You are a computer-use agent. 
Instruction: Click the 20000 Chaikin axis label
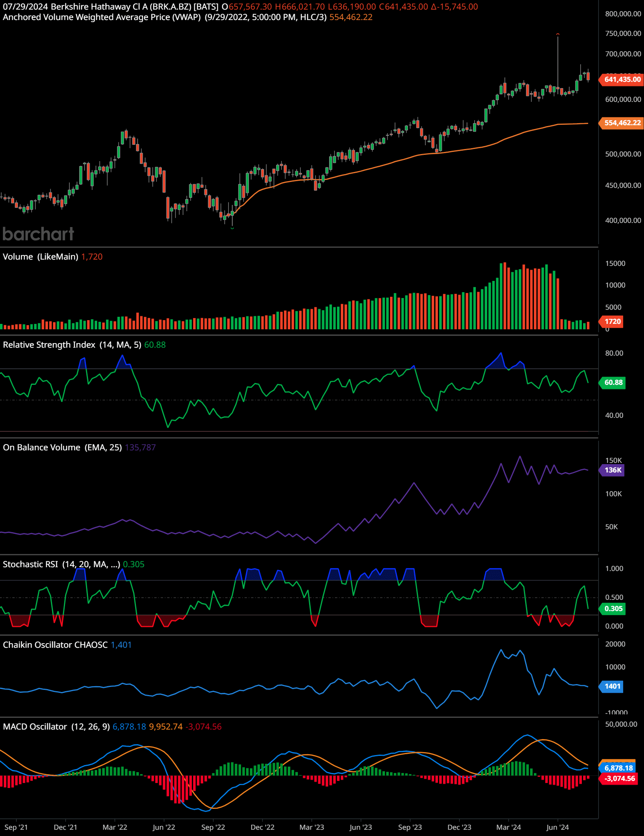pos(615,644)
